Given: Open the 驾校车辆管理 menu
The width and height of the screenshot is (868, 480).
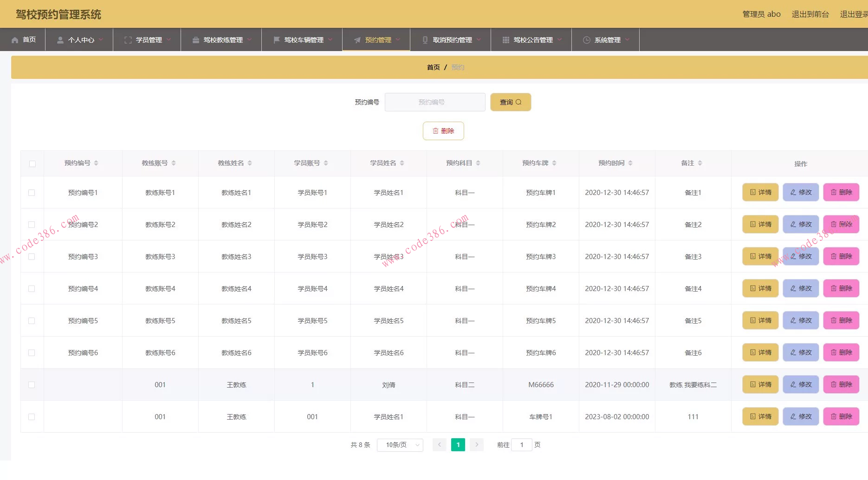Looking at the screenshot, I should coord(303,40).
